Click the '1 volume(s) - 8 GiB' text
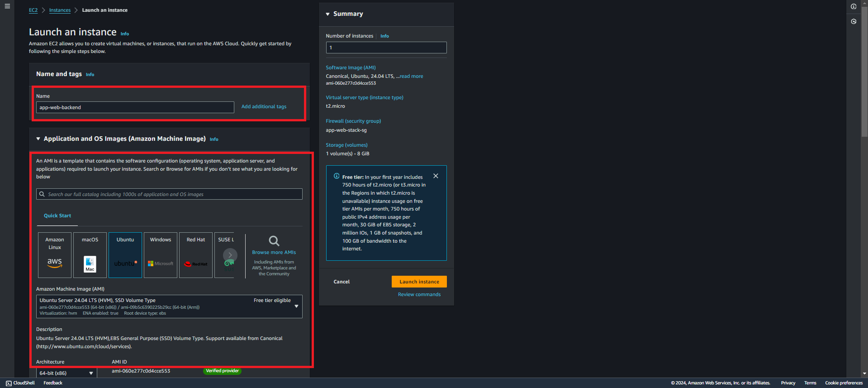This screenshot has width=868, height=388. coord(348,154)
